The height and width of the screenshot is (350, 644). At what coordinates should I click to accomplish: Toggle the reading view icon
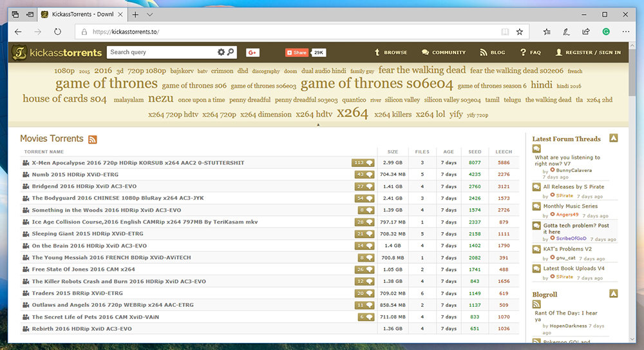pos(505,32)
